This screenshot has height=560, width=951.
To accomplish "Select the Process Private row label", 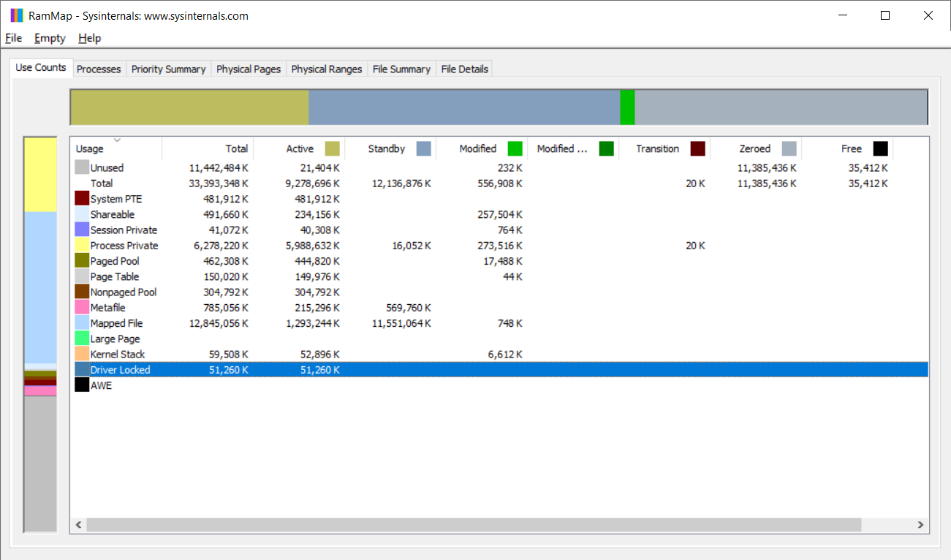I will [x=124, y=246].
